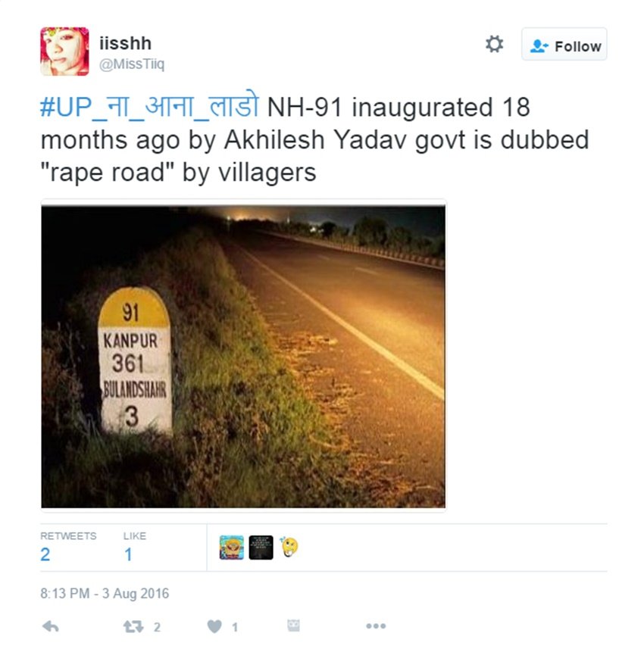The width and height of the screenshot is (644, 652).
Task: Open first retweeter's colorful avatar
Action: pyautogui.click(x=232, y=547)
